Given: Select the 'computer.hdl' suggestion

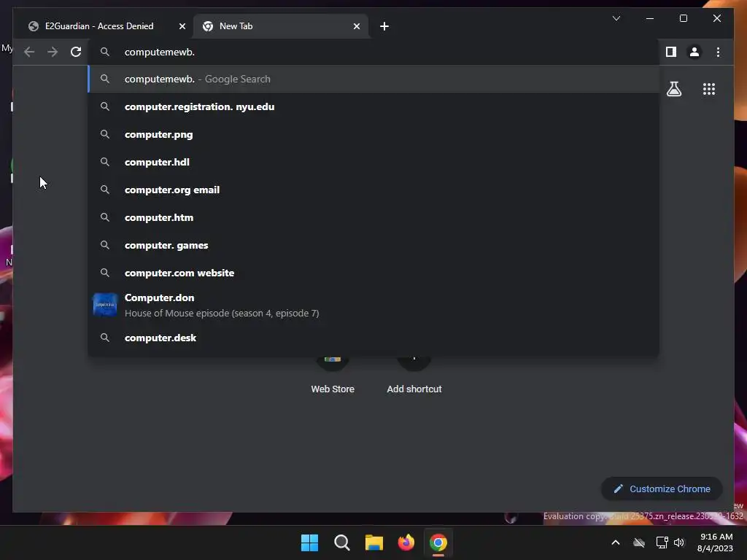Looking at the screenshot, I should point(374,162).
